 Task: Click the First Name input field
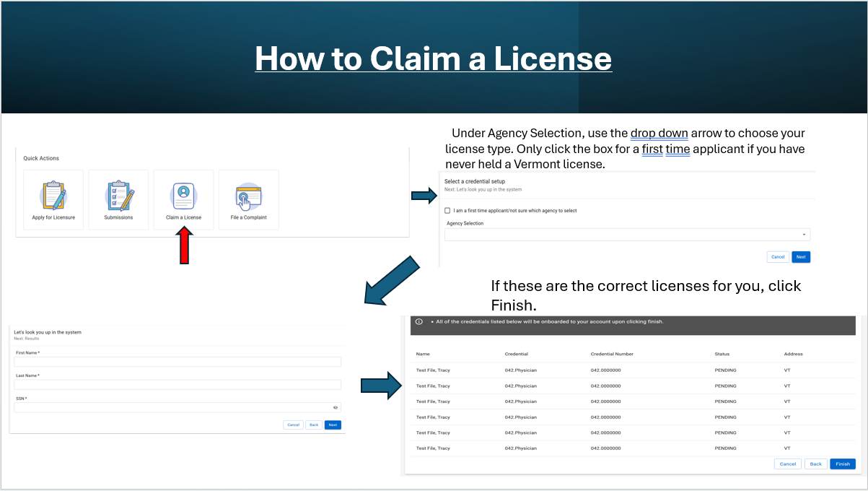[x=177, y=361]
